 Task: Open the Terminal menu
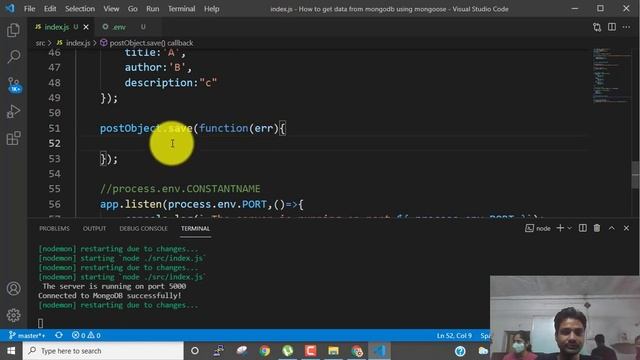tap(182, 9)
